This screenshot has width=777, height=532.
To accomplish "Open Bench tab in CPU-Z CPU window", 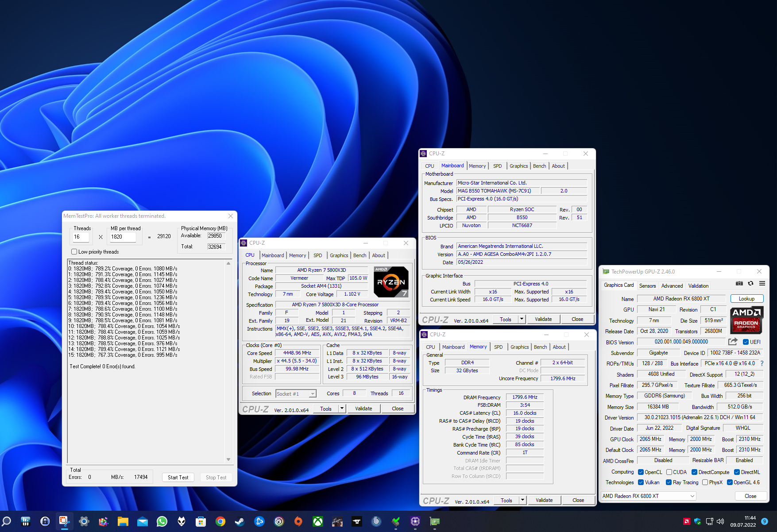I will 360,255.
